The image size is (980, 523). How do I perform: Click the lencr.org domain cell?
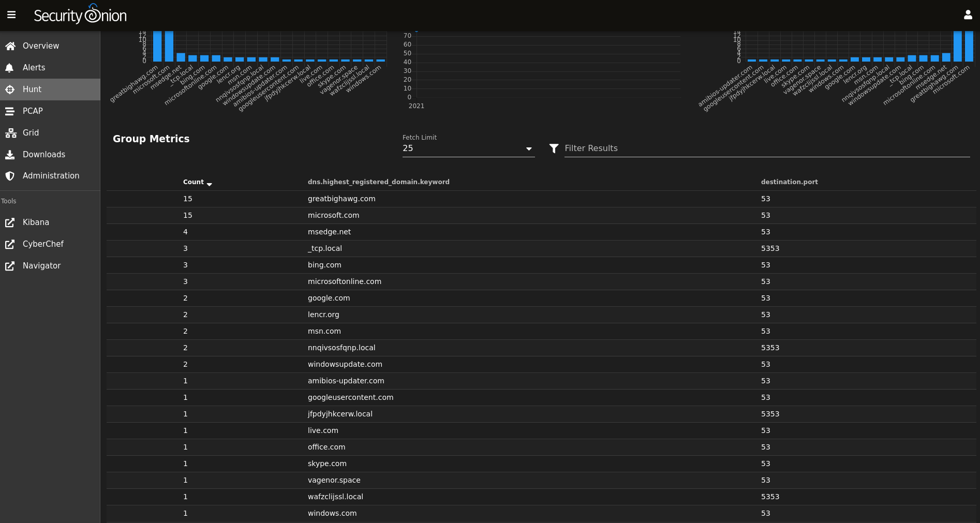pos(323,315)
